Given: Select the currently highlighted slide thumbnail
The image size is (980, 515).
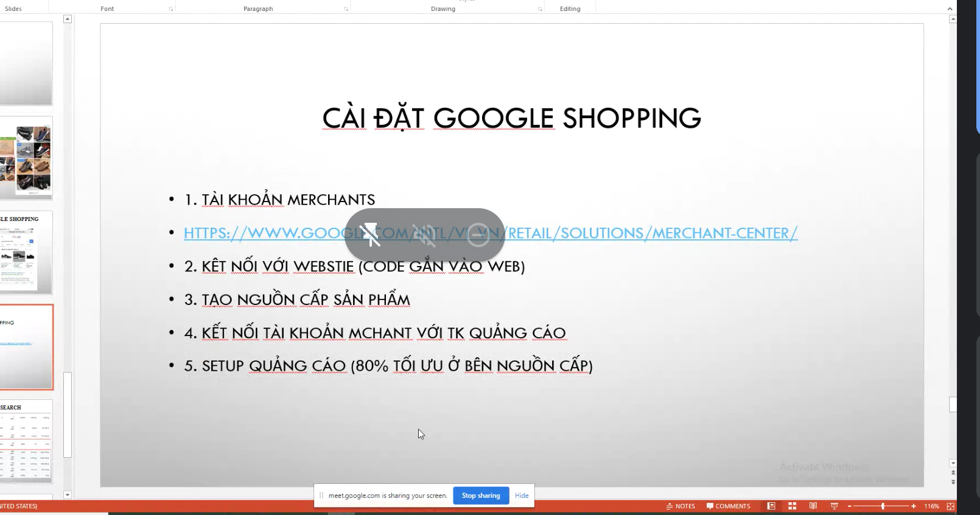Looking at the screenshot, I should tap(26, 347).
